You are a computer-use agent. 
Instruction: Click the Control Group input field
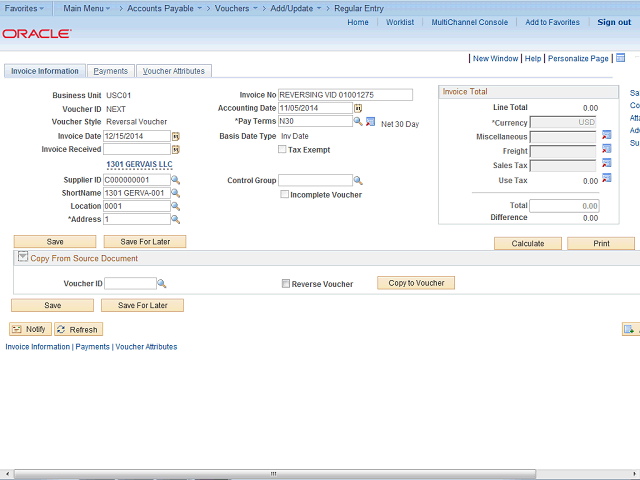click(x=315, y=180)
